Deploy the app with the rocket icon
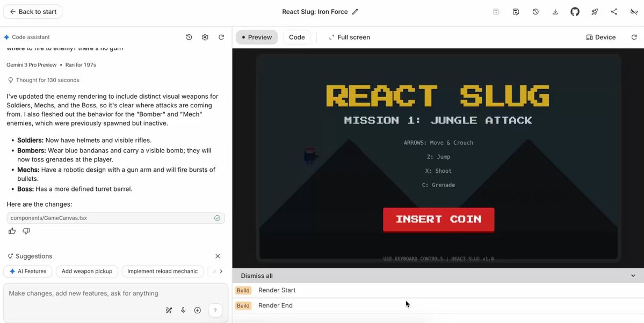The height and width of the screenshot is (323, 644). coord(594,12)
